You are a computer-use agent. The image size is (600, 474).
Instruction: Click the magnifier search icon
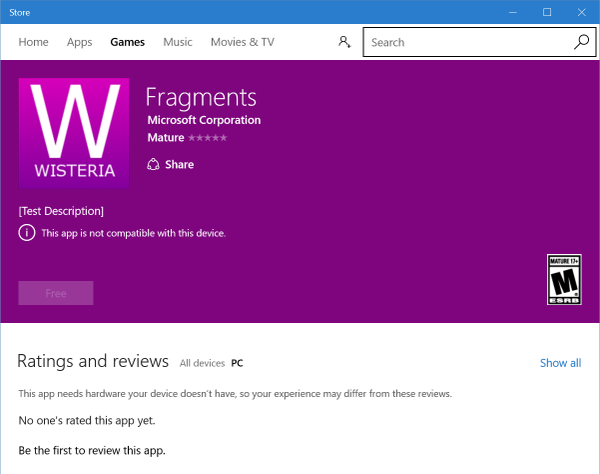[x=581, y=42]
